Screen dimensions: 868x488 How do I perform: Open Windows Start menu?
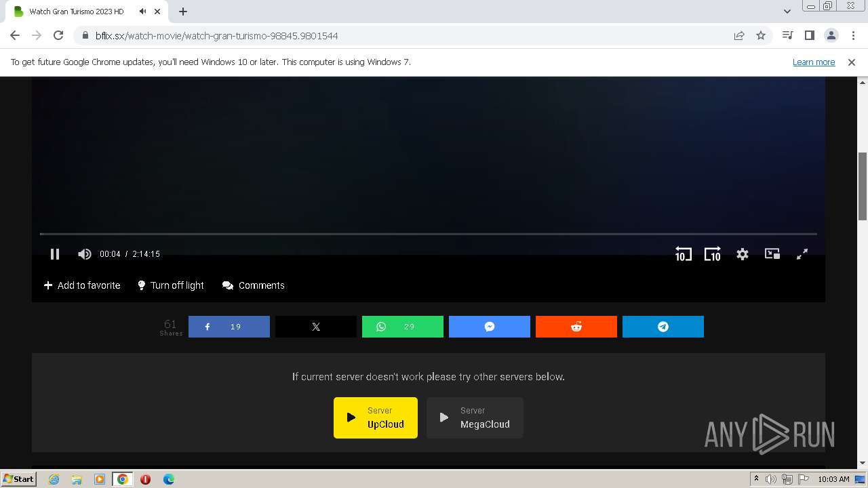pos(18,479)
